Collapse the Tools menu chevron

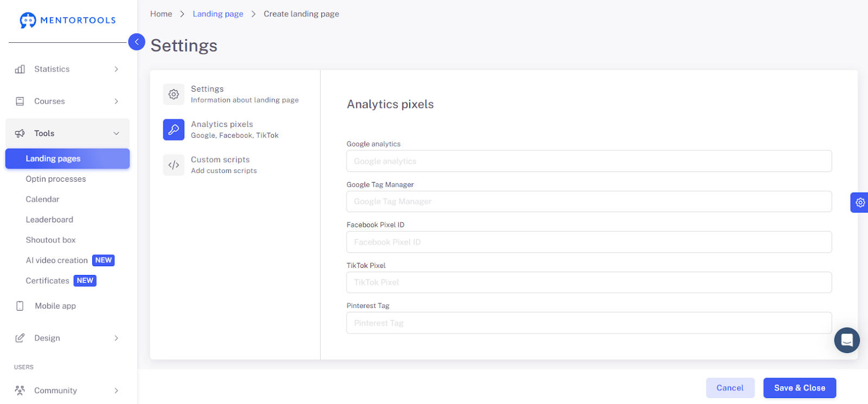tap(116, 133)
